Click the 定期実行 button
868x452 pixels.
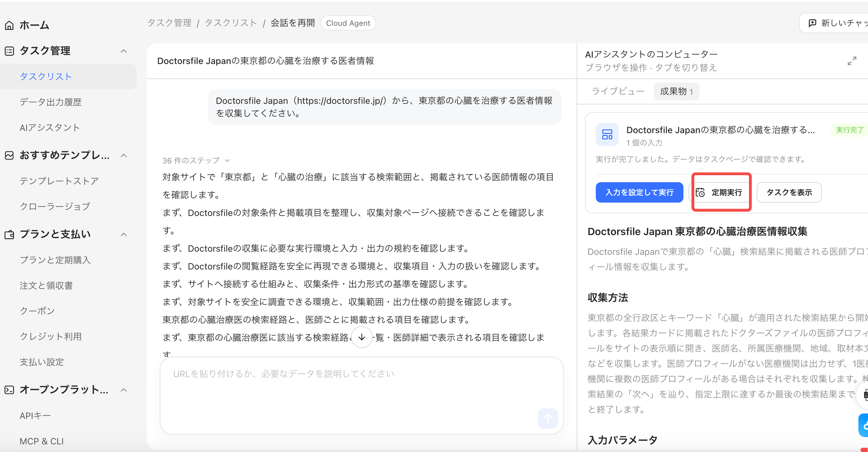[721, 192]
